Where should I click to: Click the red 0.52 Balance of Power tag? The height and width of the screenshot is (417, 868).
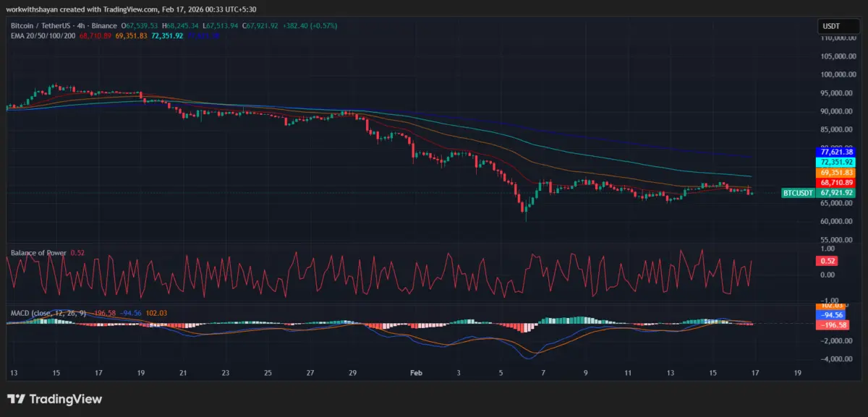tap(827, 260)
